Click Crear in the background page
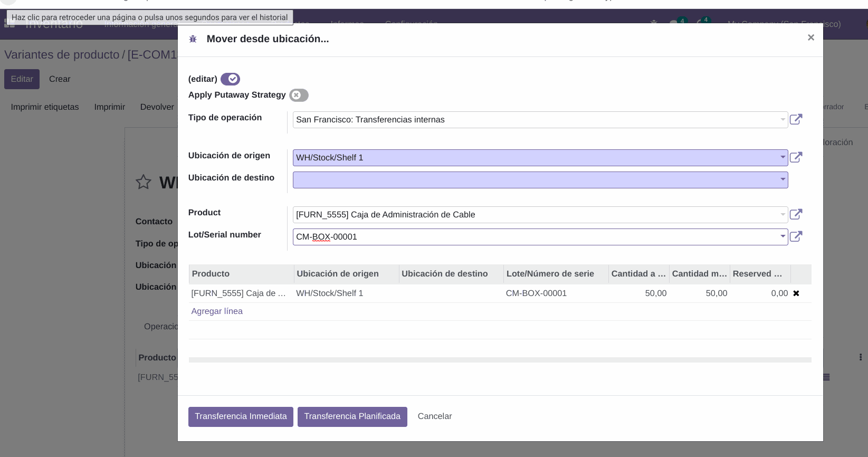This screenshot has height=457, width=868. coord(60,79)
